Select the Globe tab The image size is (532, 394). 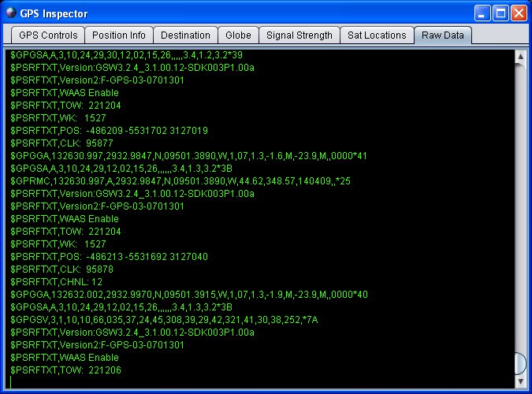click(x=238, y=35)
